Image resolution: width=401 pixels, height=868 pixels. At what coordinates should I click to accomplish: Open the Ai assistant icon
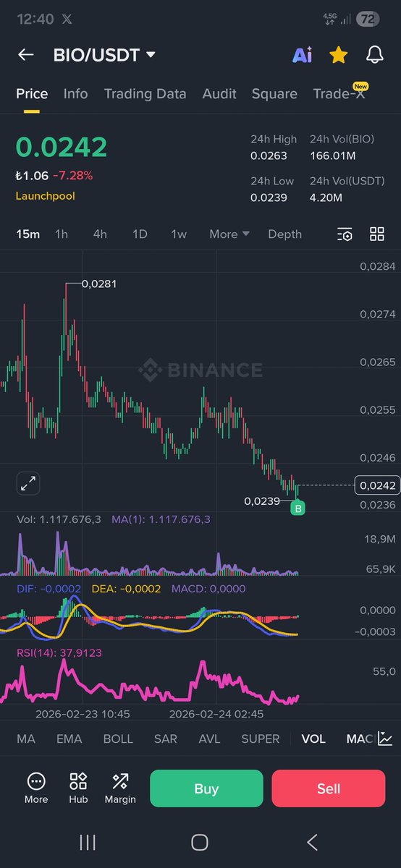click(302, 55)
